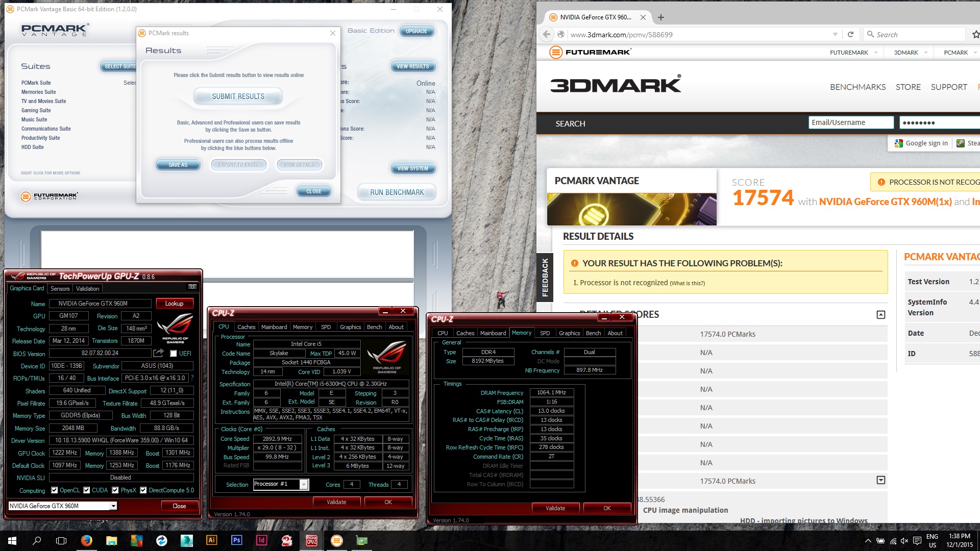Screen dimensions: 980x551
Task: Open SPD tab in right CPU-Z window
Action: coord(545,333)
